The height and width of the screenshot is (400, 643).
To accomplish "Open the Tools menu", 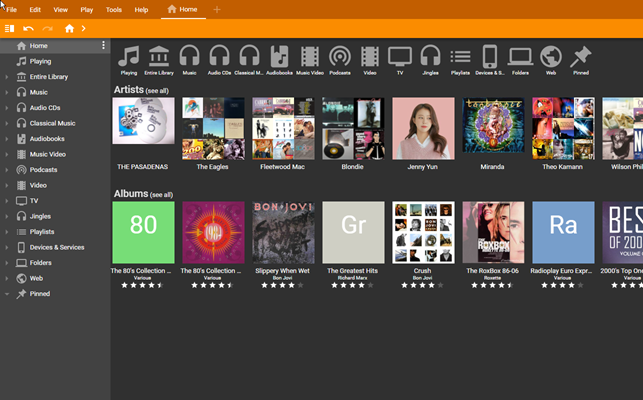I will 114,9.
